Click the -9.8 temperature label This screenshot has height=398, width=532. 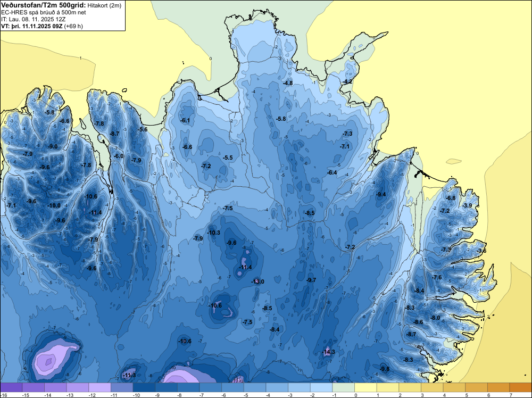385,369
